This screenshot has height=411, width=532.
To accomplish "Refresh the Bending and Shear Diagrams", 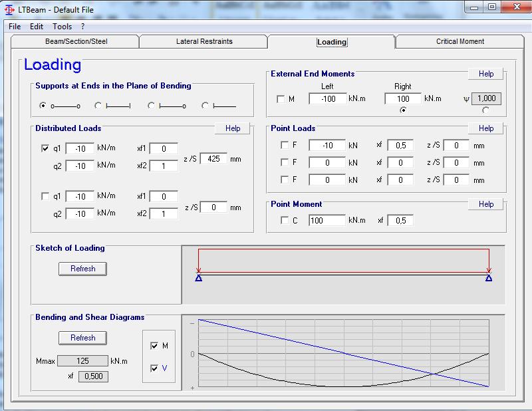I will (x=82, y=338).
